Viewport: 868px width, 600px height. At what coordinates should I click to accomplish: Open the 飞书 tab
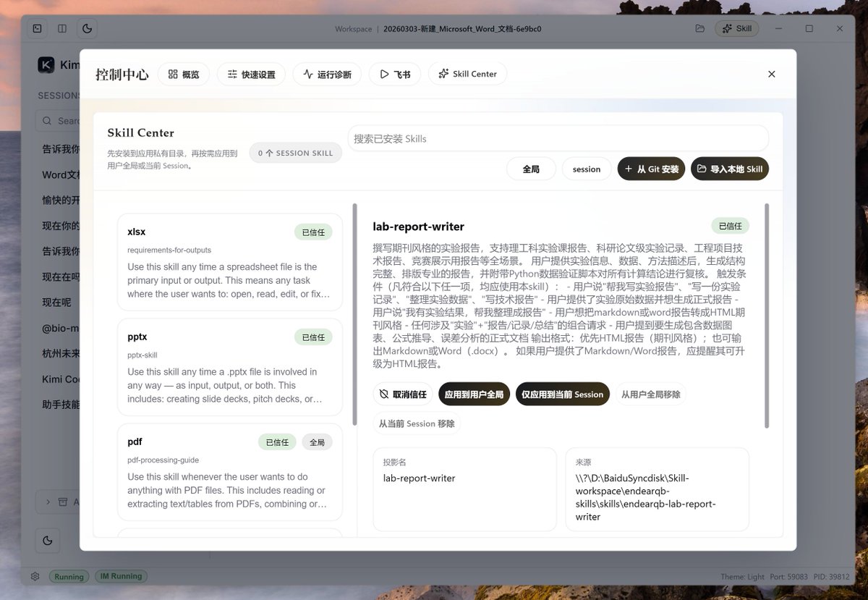pyautogui.click(x=394, y=74)
